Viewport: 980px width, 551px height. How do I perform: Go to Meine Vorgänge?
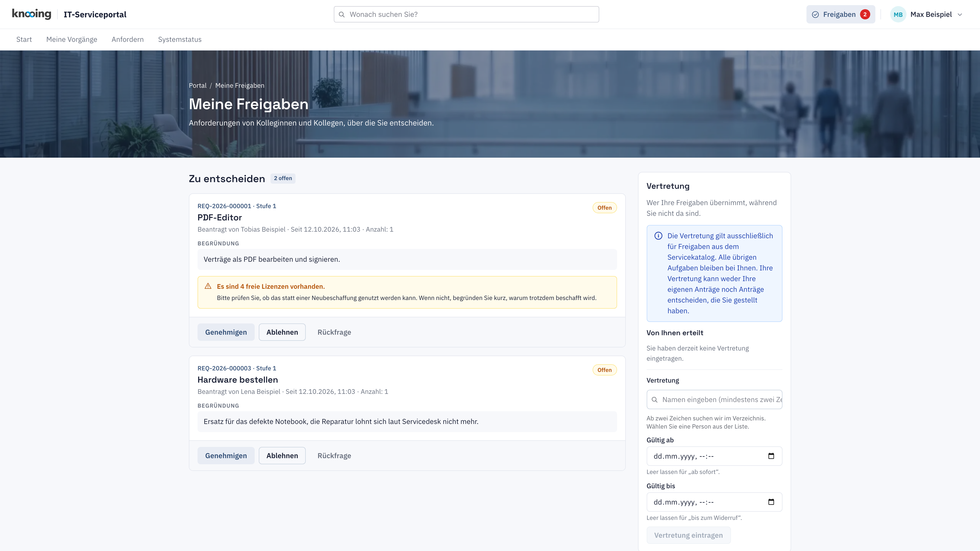(71, 39)
